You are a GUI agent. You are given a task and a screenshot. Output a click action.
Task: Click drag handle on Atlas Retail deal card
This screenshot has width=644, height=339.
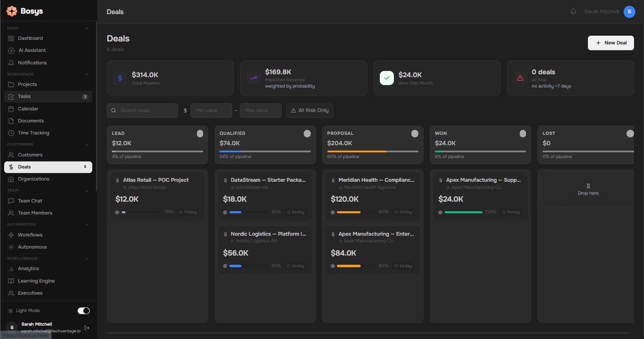118,180
